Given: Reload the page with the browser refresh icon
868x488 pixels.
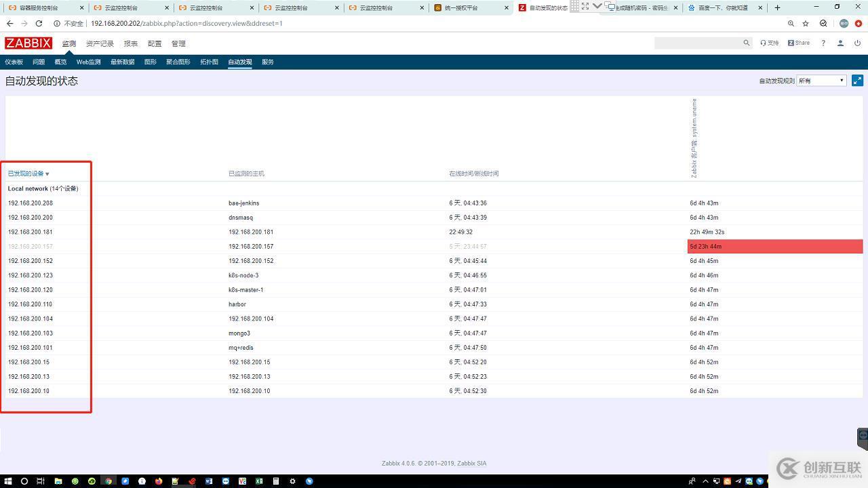Looking at the screenshot, I should click(39, 23).
